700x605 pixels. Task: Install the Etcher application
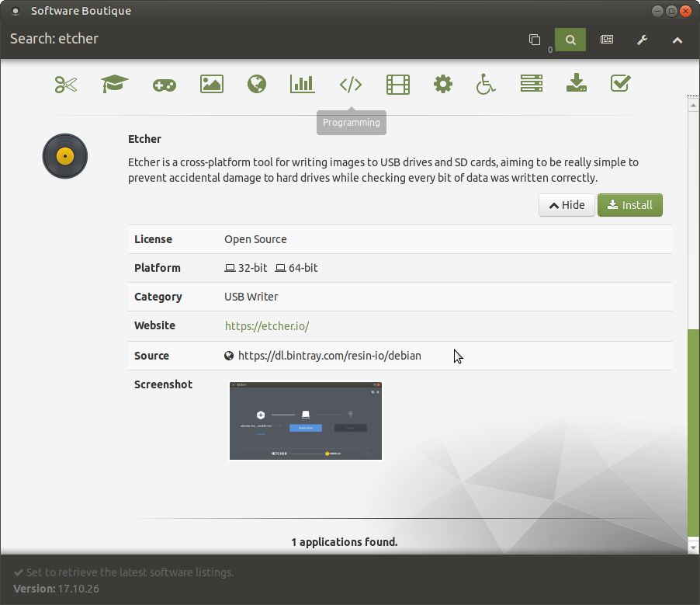tap(630, 205)
